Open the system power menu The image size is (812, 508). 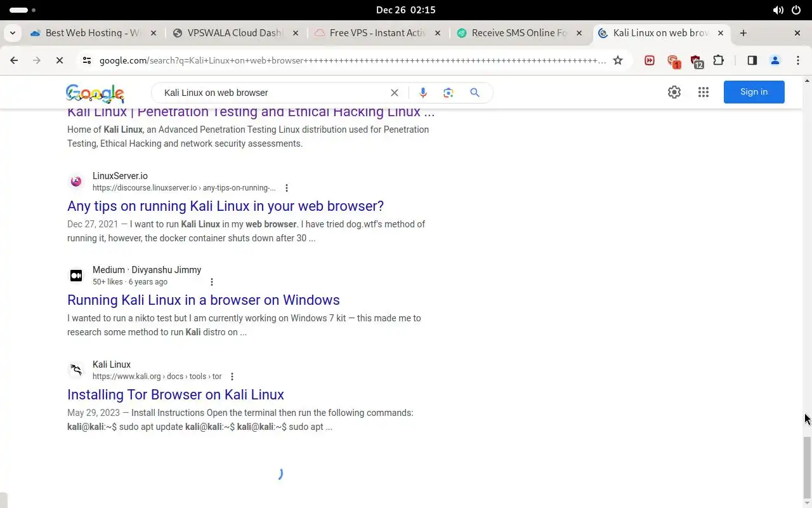797,10
